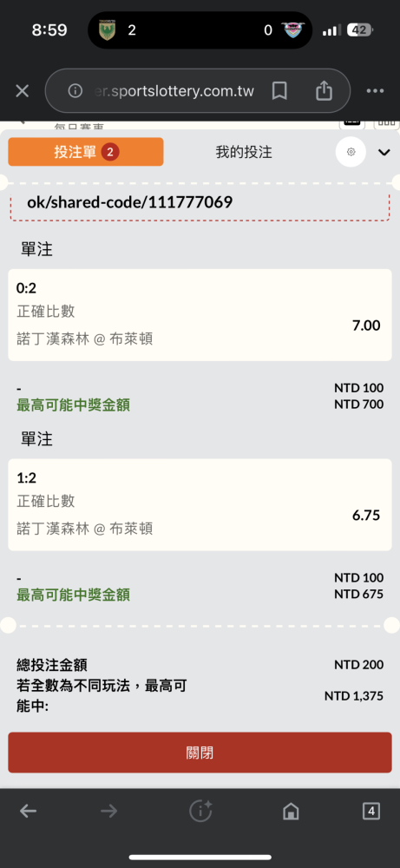Select the 0:2 correct score bet card
This screenshot has height=868, width=400.
click(x=200, y=315)
